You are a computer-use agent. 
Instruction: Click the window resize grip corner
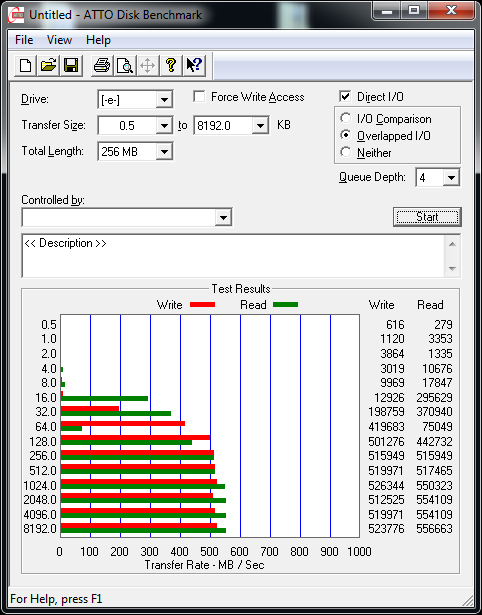(467, 600)
